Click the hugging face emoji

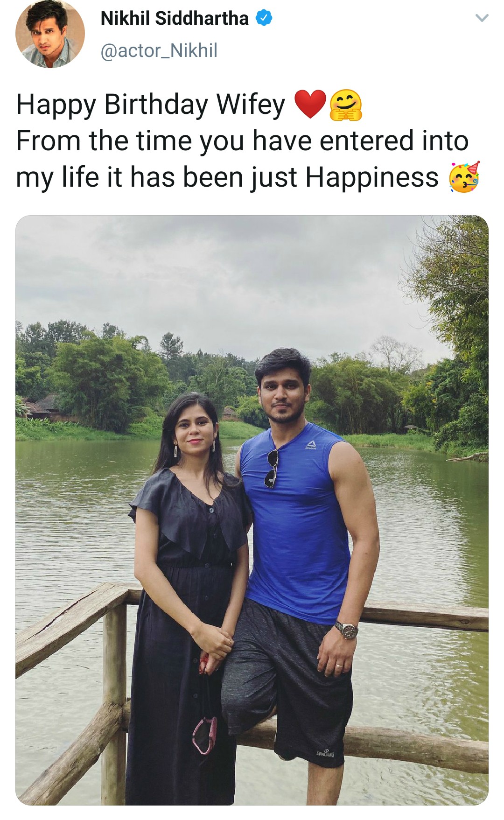(x=346, y=105)
